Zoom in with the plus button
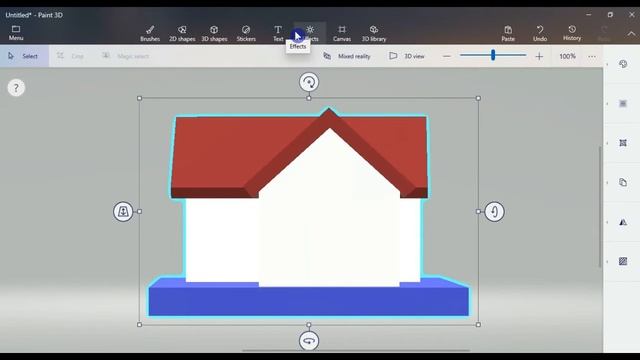Viewport: 640px width, 360px height. pos(539,56)
